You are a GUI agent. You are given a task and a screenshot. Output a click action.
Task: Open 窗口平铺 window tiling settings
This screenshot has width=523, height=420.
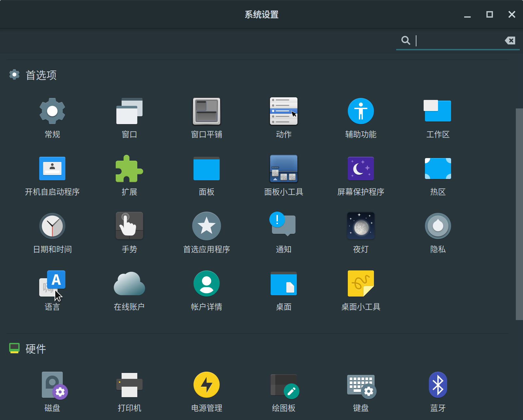point(207,111)
